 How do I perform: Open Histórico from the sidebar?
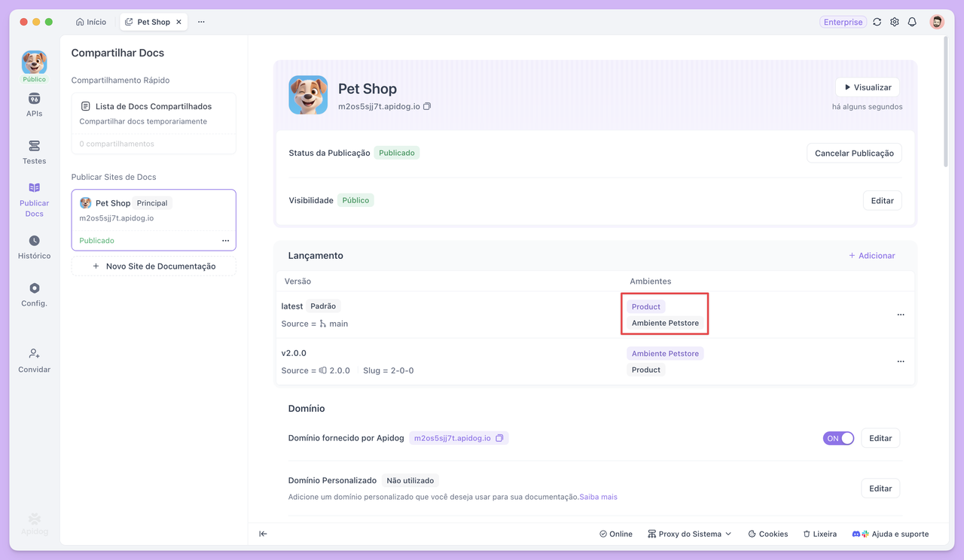click(x=34, y=248)
